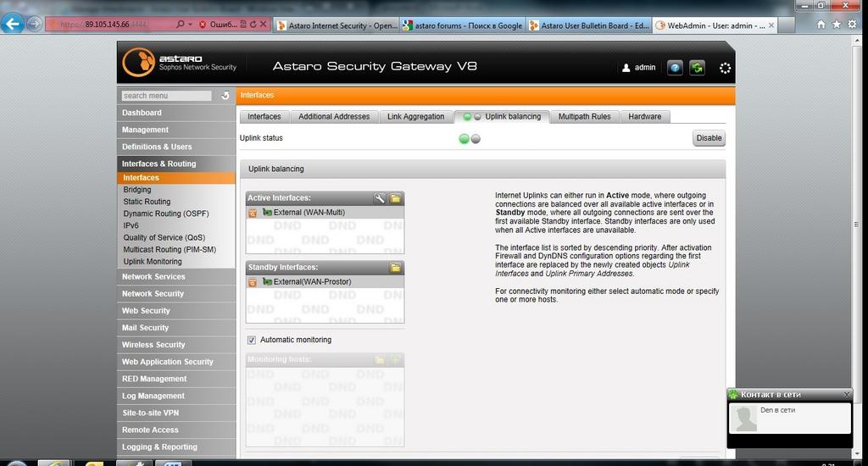Close the WebAdmin browser tab
Viewport: 868px width, 466px height.
[x=771, y=25]
